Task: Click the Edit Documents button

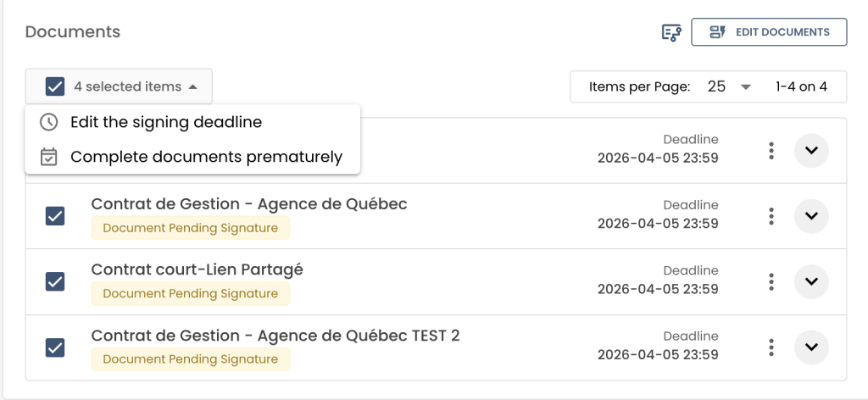Action: pos(769,32)
